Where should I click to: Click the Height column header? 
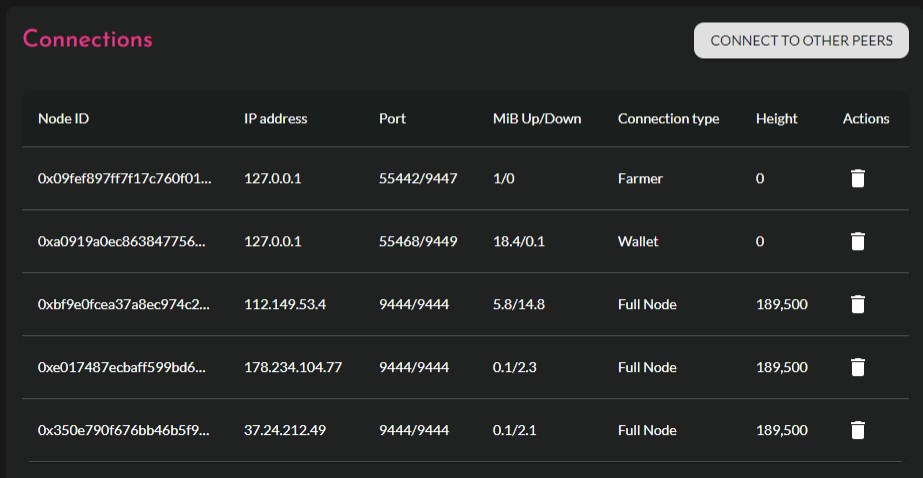[x=776, y=118]
